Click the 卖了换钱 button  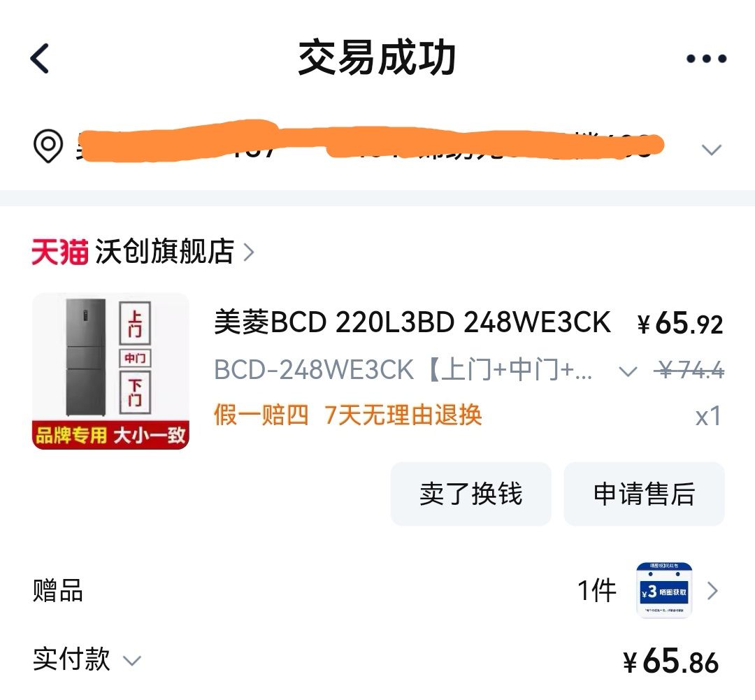pyautogui.click(x=471, y=494)
